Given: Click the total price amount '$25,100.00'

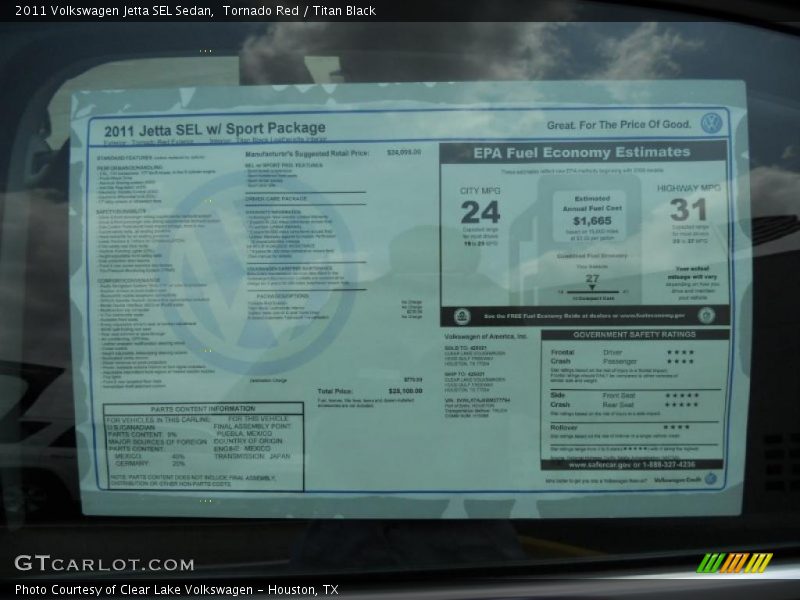Looking at the screenshot, I should (405, 391).
